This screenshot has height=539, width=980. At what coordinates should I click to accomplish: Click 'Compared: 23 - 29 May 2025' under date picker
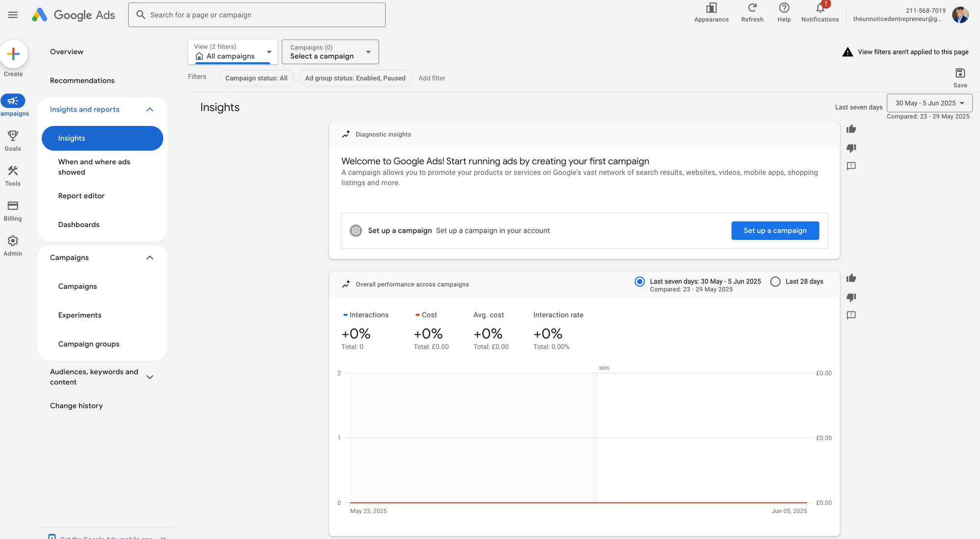tap(928, 117)
